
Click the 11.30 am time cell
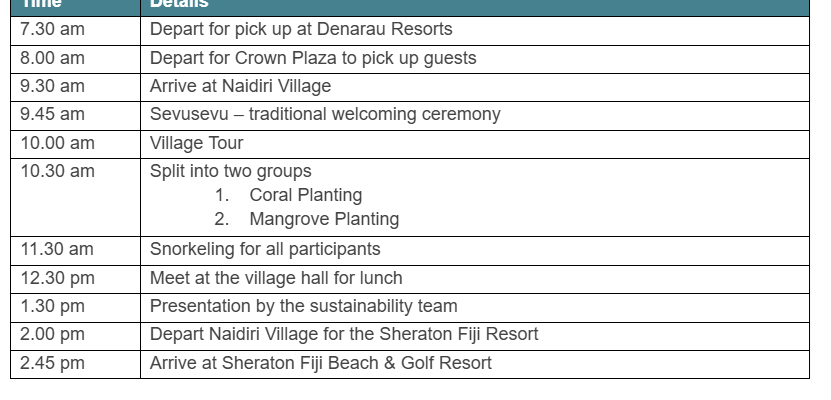[75, 251]
